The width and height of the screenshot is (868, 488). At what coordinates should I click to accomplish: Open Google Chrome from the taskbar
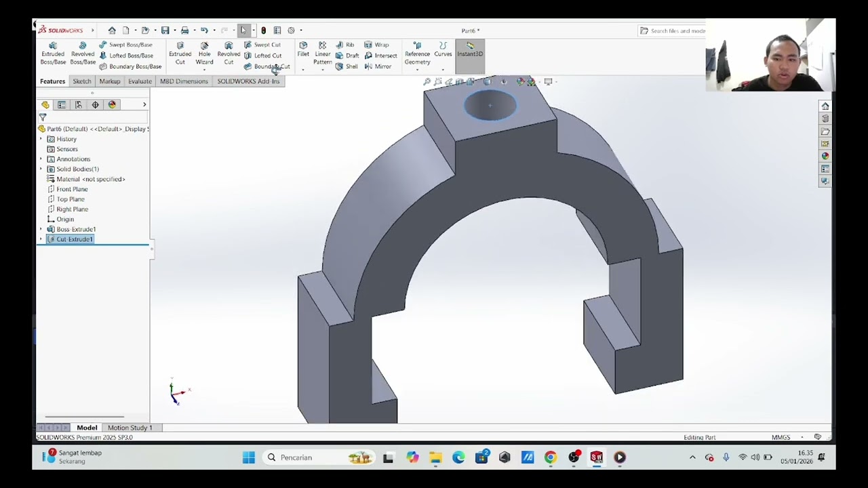(551, 457)
